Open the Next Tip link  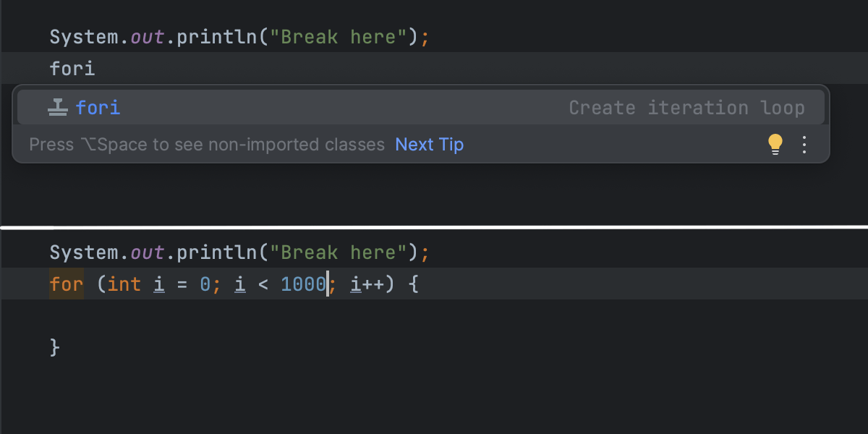pyautogui.click(x=429, y=145)
